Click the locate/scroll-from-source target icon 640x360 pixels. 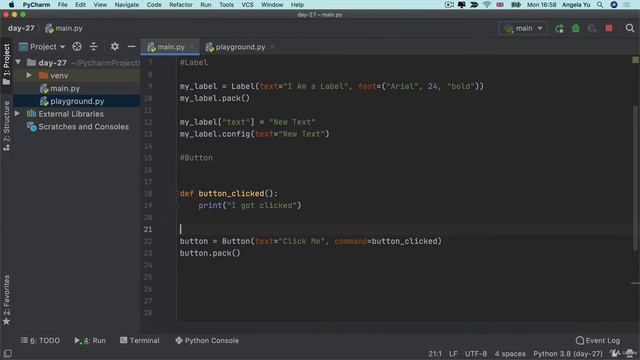77,47
